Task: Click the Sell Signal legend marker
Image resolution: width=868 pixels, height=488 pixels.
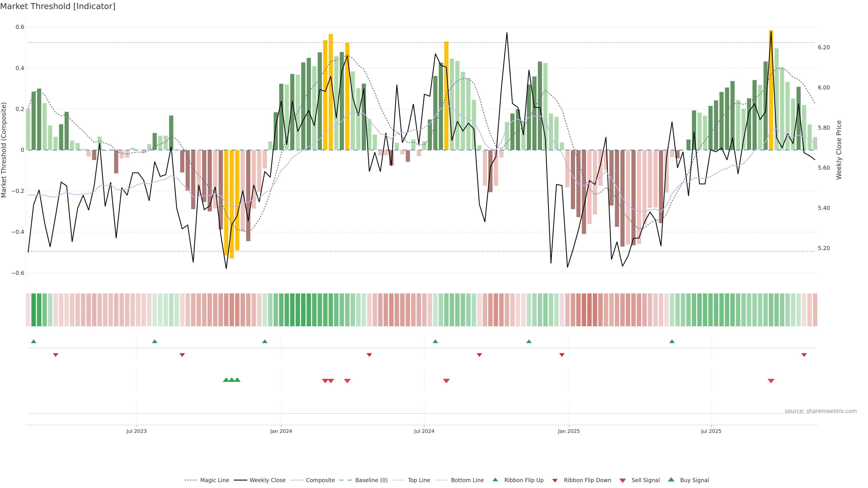Action: pyautogui.click(x=623, y=481)
